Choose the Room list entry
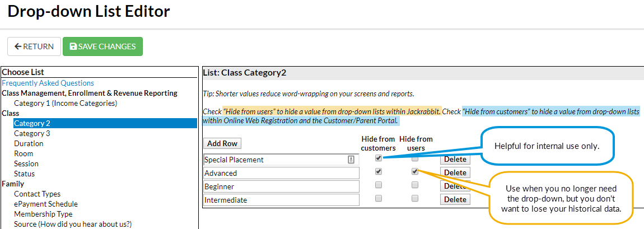Screen dimensions: 644x229 click(24, 153)
